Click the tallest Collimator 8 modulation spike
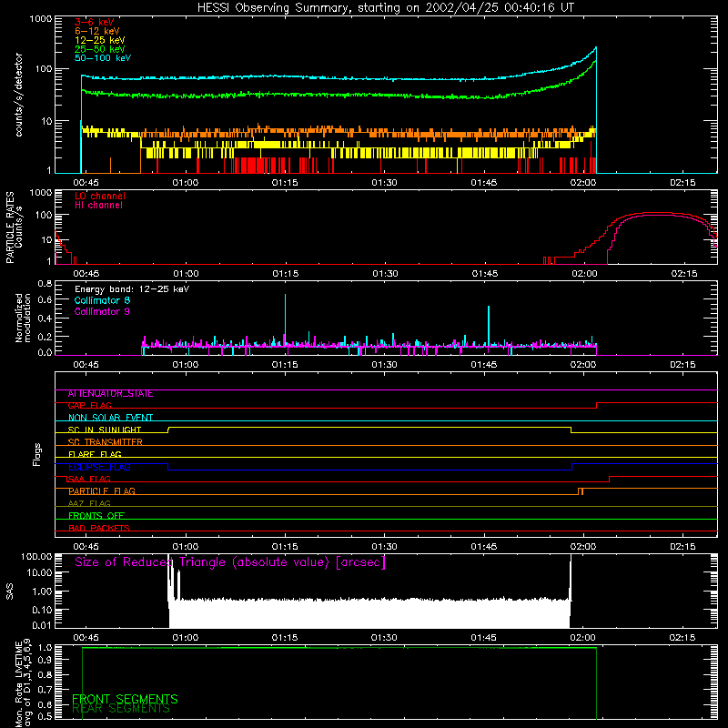 click(x=285, y=320)
